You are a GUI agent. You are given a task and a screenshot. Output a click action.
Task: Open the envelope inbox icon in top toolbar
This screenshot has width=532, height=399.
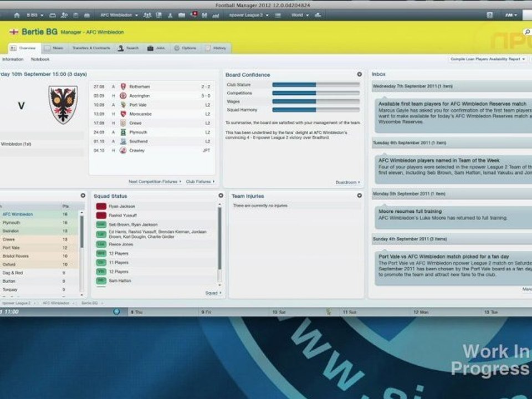click(x=53, y=16)
